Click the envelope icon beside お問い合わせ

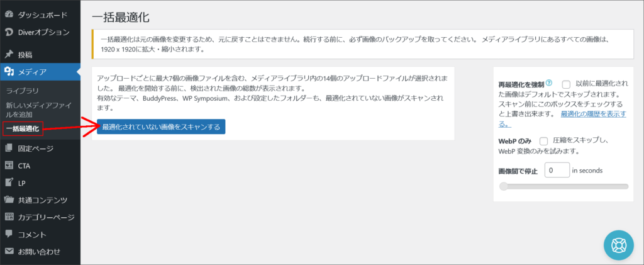click(9, 251)
